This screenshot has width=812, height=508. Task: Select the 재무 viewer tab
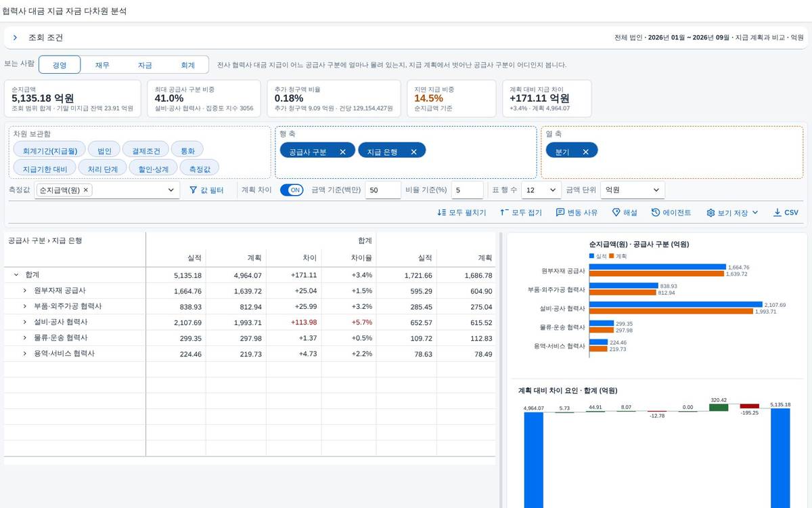pos(102,65)
